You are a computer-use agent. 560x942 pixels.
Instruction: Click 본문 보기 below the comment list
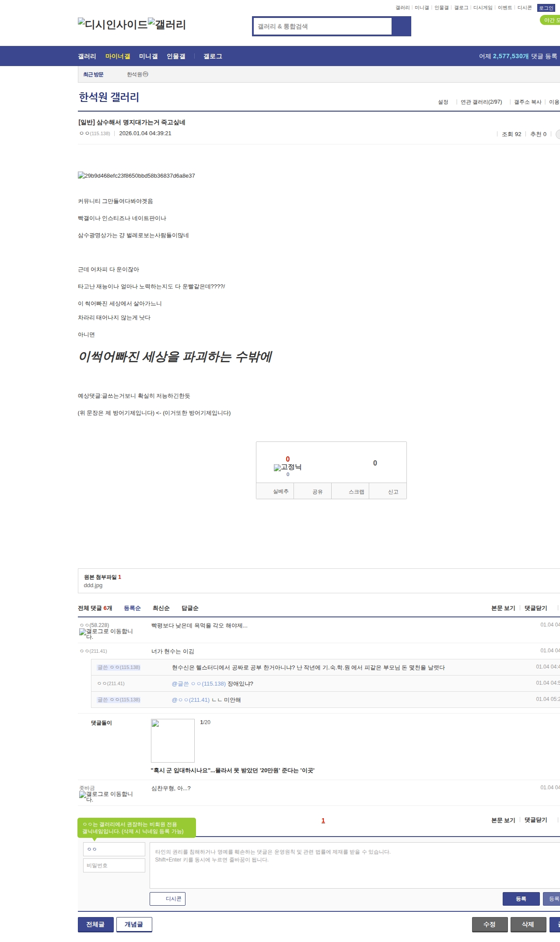503,820
